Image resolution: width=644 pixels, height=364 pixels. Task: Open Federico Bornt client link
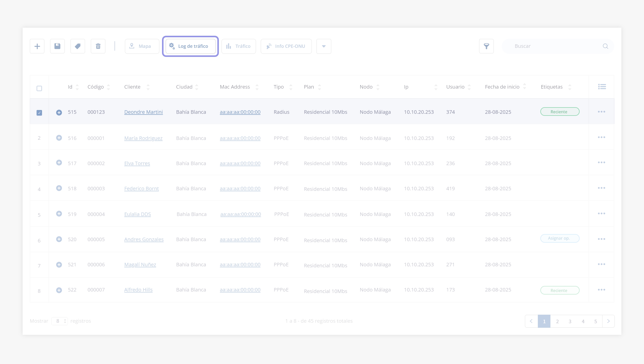tap(141, 189)
